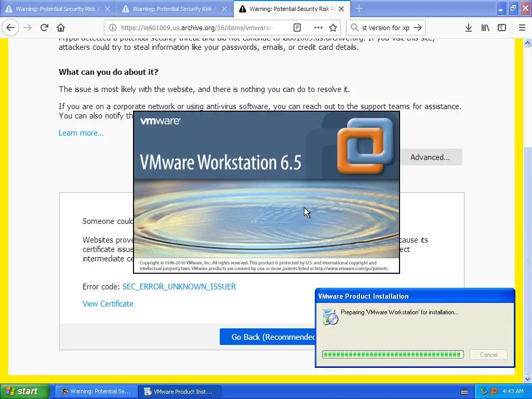The height and width of the screenshot is (399, 532).
Task: Go back with the browser back arrow
Action: pyautogui.click(x=10, y=28)
